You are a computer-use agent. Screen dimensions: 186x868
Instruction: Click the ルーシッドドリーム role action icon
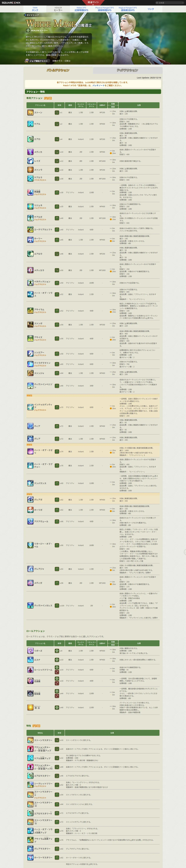click(30, 670)
